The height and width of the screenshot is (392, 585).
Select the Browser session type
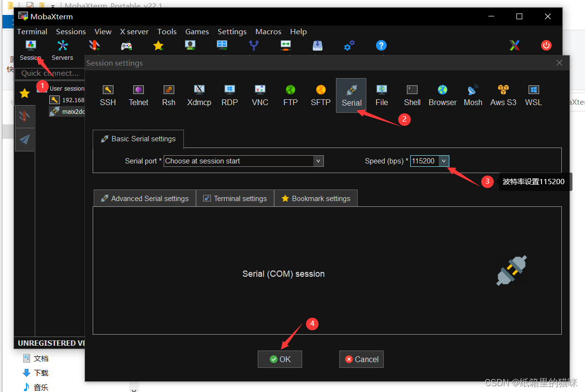tap(443, 95)
